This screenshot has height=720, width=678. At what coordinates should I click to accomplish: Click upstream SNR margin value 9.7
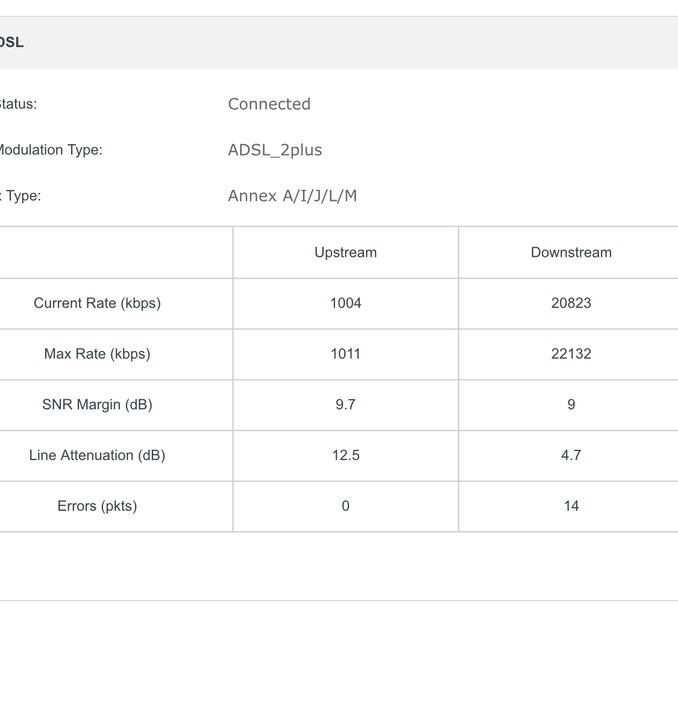click(x=345, y=405)
